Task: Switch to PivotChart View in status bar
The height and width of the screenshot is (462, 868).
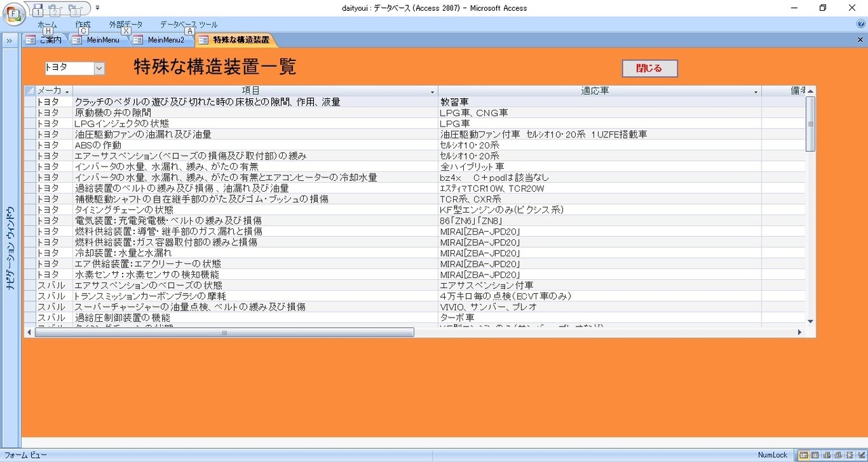Action: 838,455
